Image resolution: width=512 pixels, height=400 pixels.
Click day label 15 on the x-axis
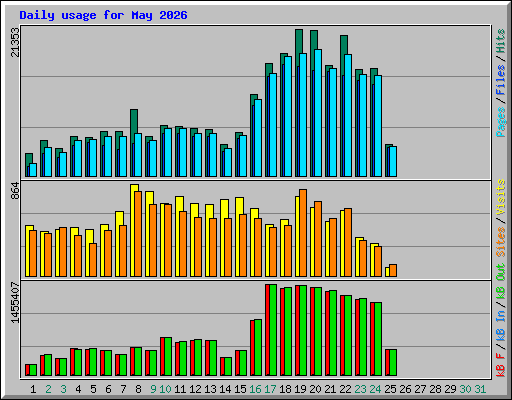tap(240, 389)
